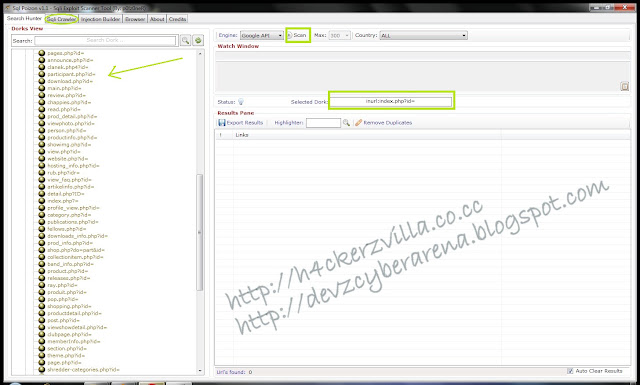Select the view_faq.php?id= dork
This screenshot has width=640, height=385.
(x=69, y=180)
